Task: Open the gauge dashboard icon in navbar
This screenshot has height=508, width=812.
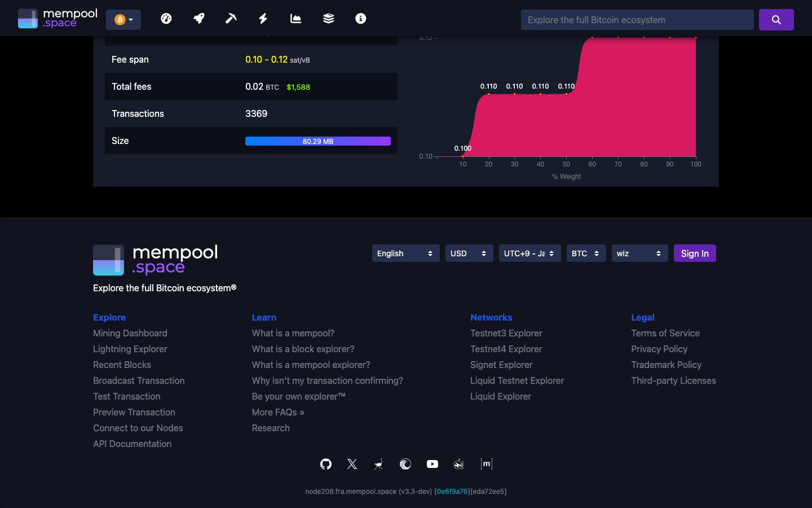Action: (166, 18)
